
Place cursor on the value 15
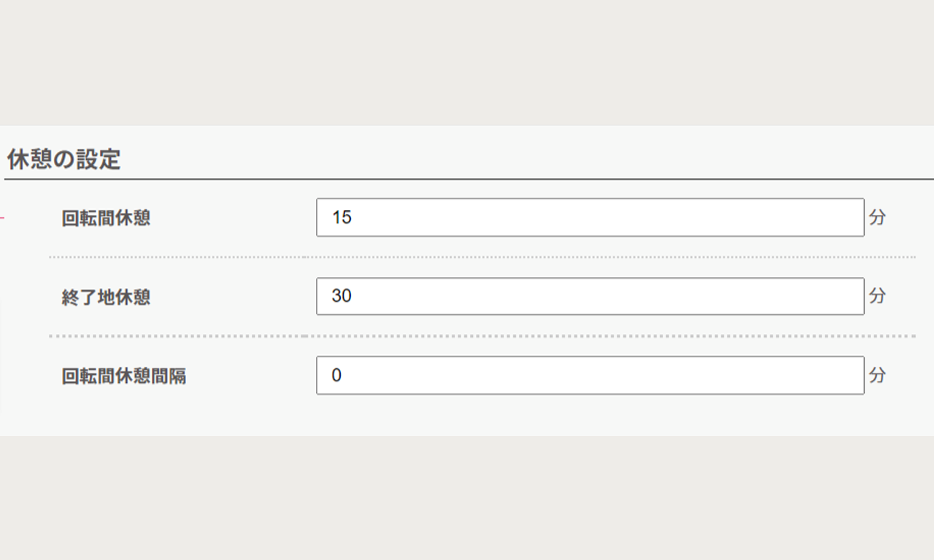(x=341, y=217)
